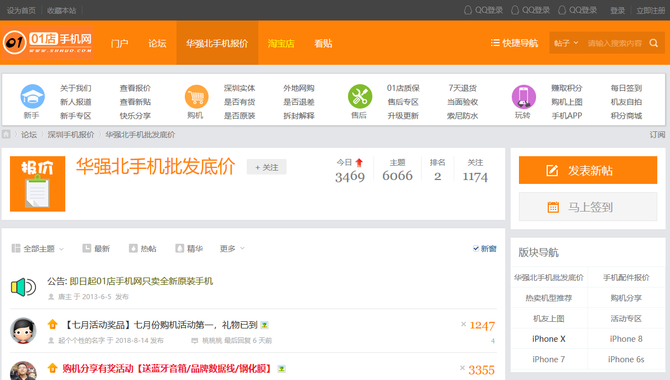Open 查看报价 link
The width and height of the screenshot is (670, 380).
click(135, 88)
